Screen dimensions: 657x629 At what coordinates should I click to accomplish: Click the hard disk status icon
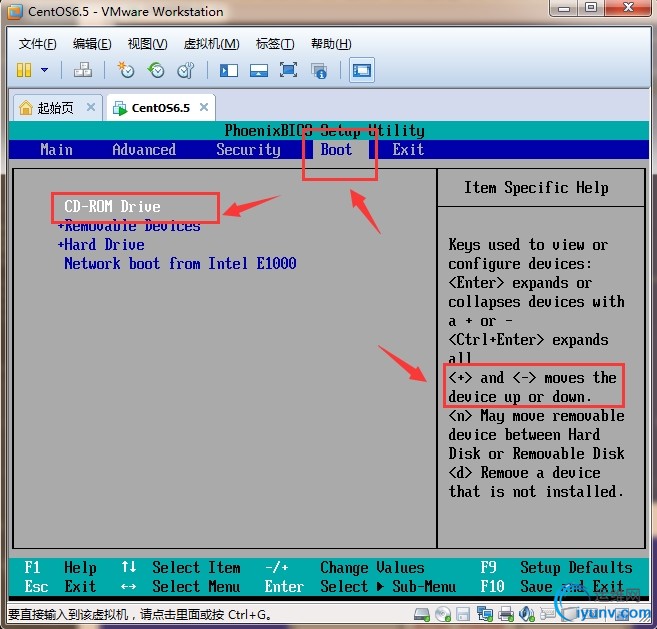(422, 615)
